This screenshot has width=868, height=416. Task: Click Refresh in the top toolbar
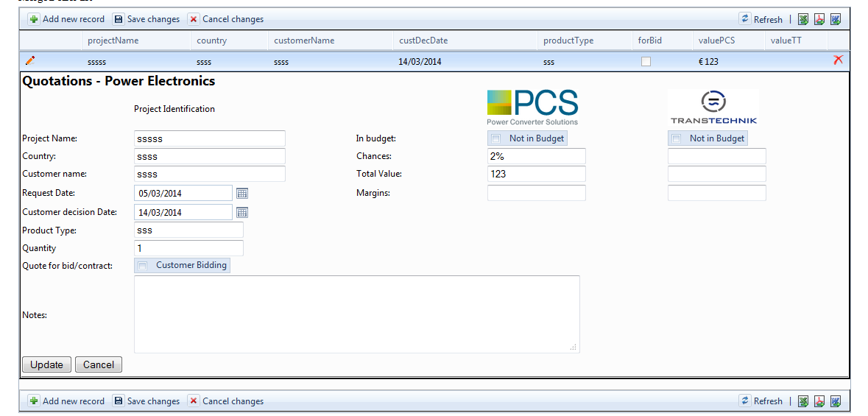point(761,19)
